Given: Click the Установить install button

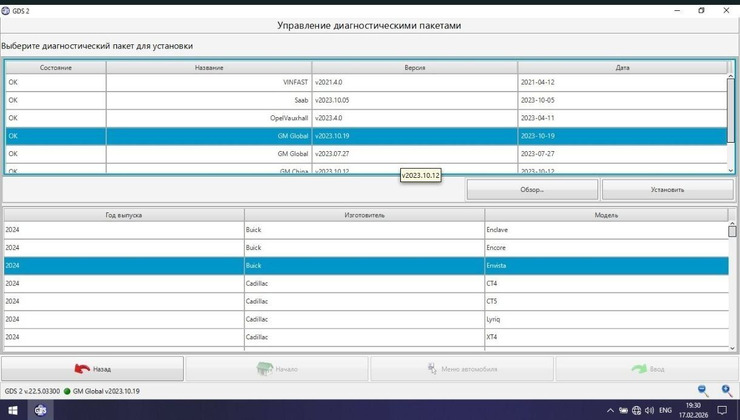Looking at the screenshot, I should coord(667,190).
